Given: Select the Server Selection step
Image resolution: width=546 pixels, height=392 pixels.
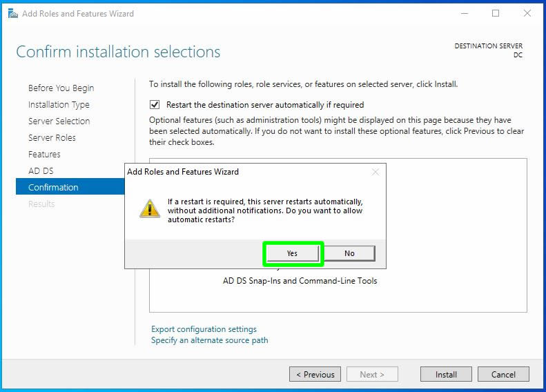Looking at the screenshot, I should pos(59,121).
